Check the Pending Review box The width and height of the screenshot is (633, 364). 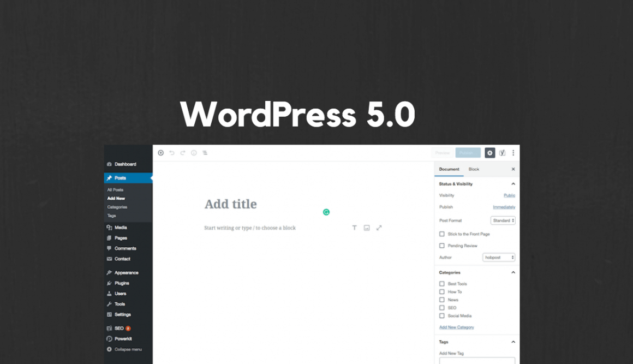click(441, 246)
